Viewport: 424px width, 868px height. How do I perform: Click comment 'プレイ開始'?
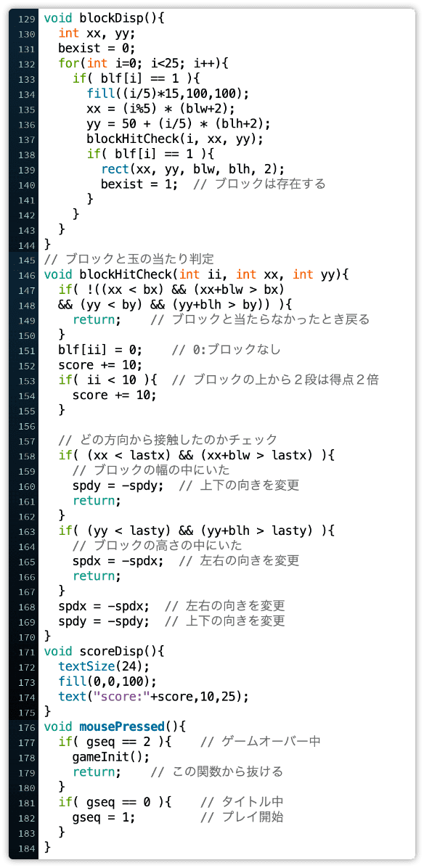tap(253, 816)
